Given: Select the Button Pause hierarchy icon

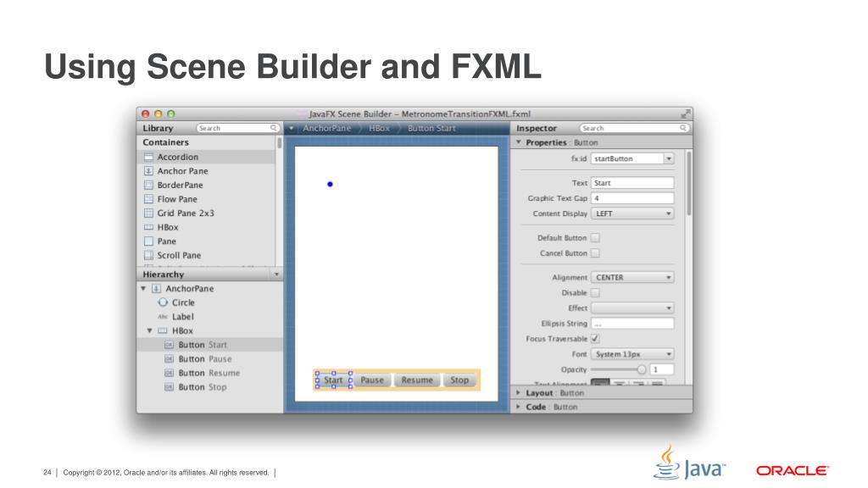Looking at the screenshot, I should pos(169,359).
